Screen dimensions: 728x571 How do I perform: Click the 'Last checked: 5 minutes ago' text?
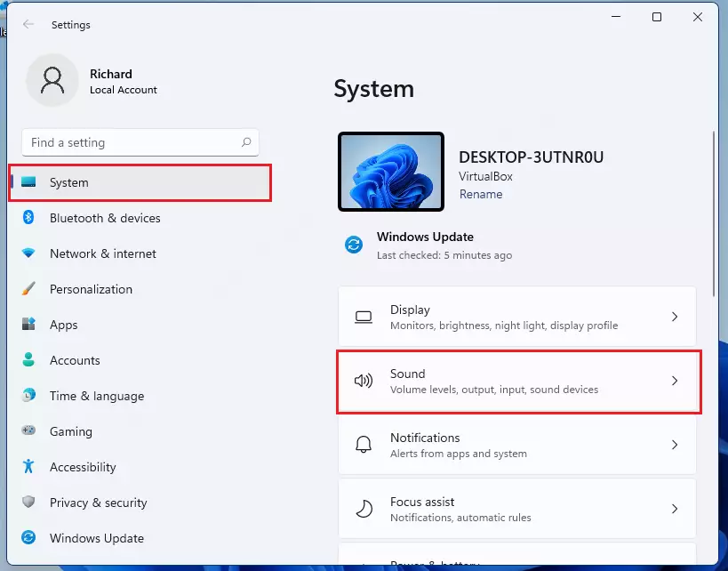pyautogui.click(x=444, y=255)
